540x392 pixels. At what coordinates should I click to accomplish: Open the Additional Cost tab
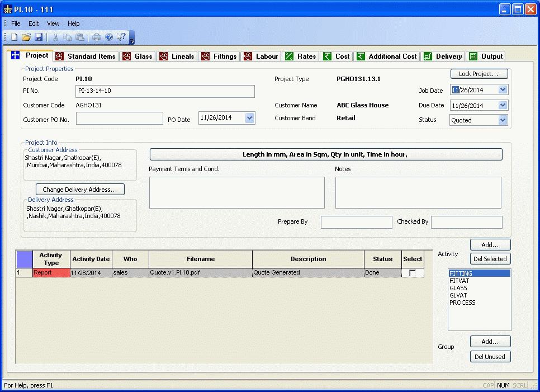387,56
